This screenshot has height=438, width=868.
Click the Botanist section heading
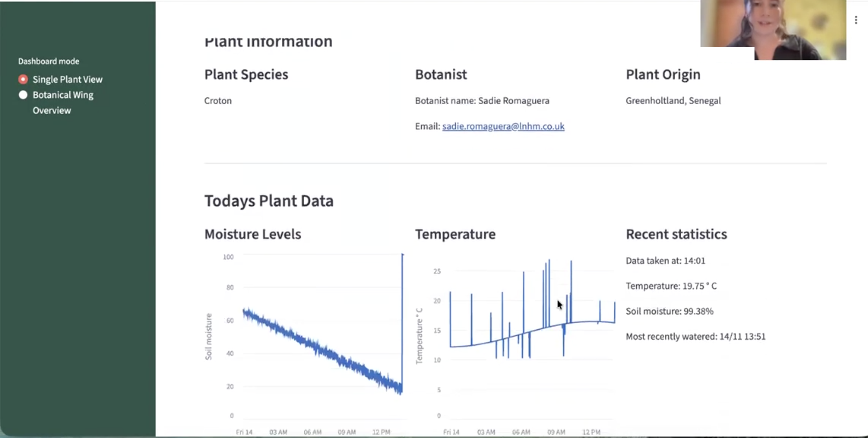[x=441, y=74]
